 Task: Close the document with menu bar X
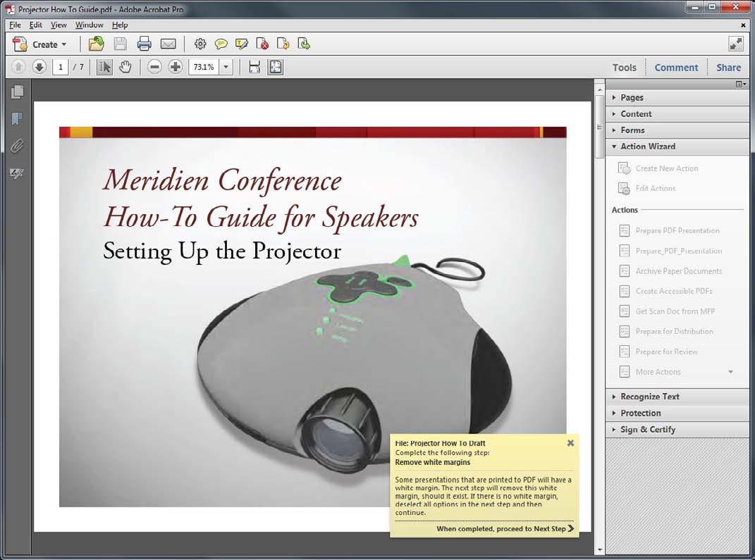tap(743, 25)
